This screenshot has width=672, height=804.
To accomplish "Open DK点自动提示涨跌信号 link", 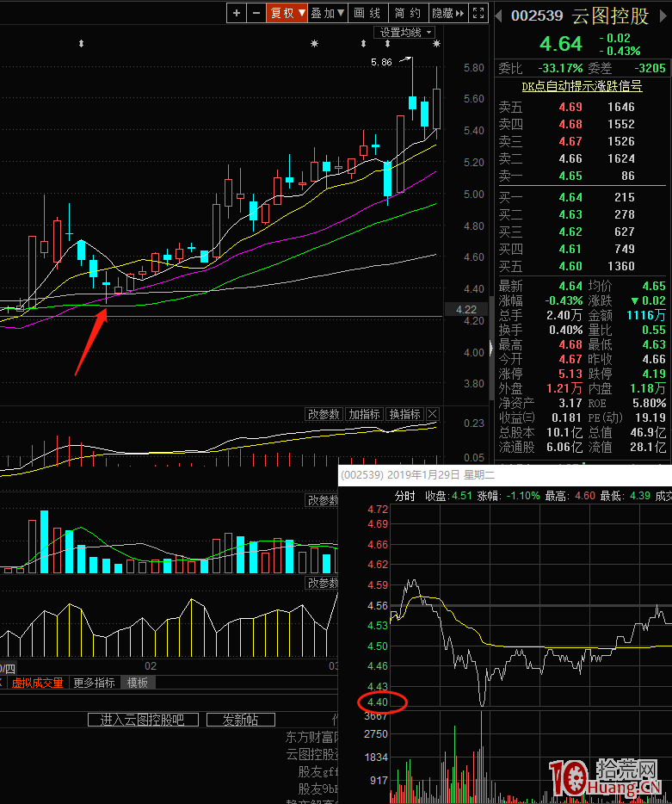I will (x=582, y=86).
